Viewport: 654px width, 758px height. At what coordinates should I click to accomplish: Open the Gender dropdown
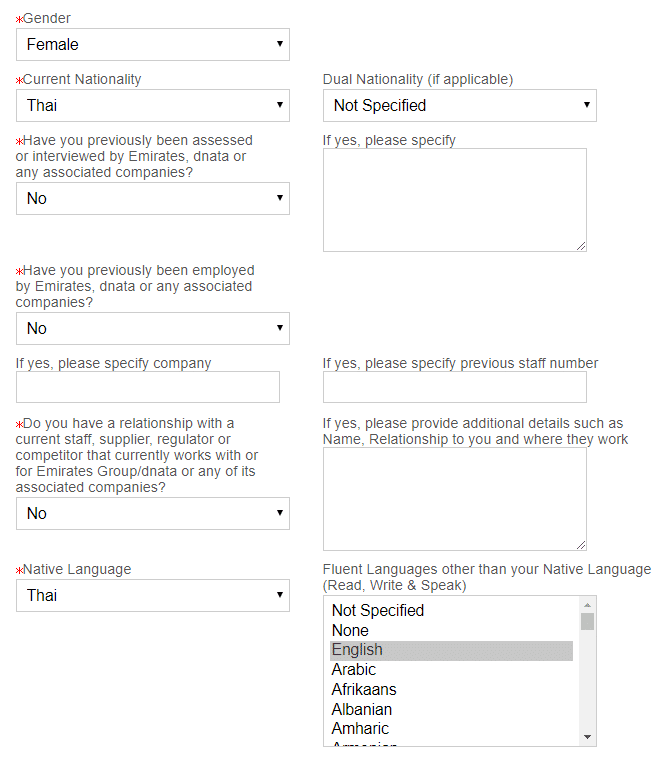coord(153,44)
